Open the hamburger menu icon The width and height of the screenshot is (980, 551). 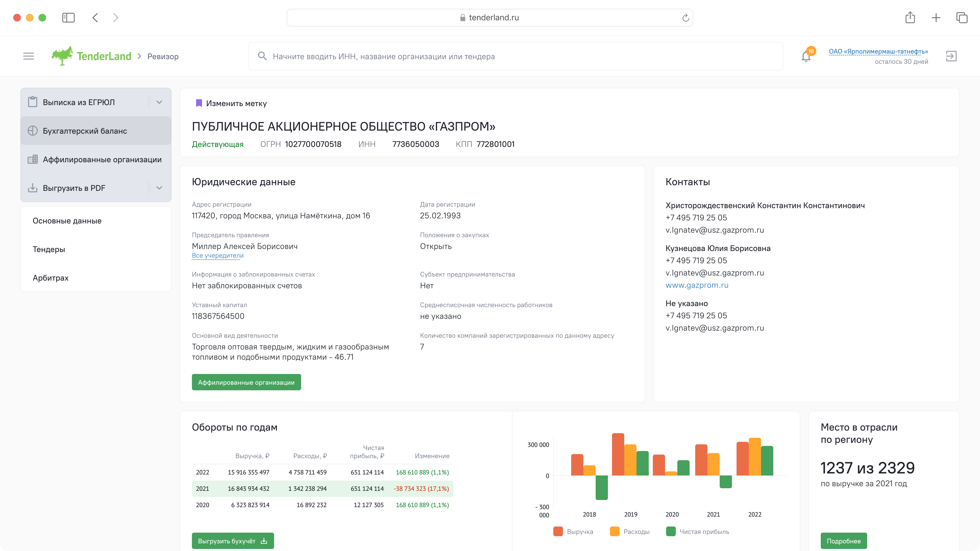29,56
